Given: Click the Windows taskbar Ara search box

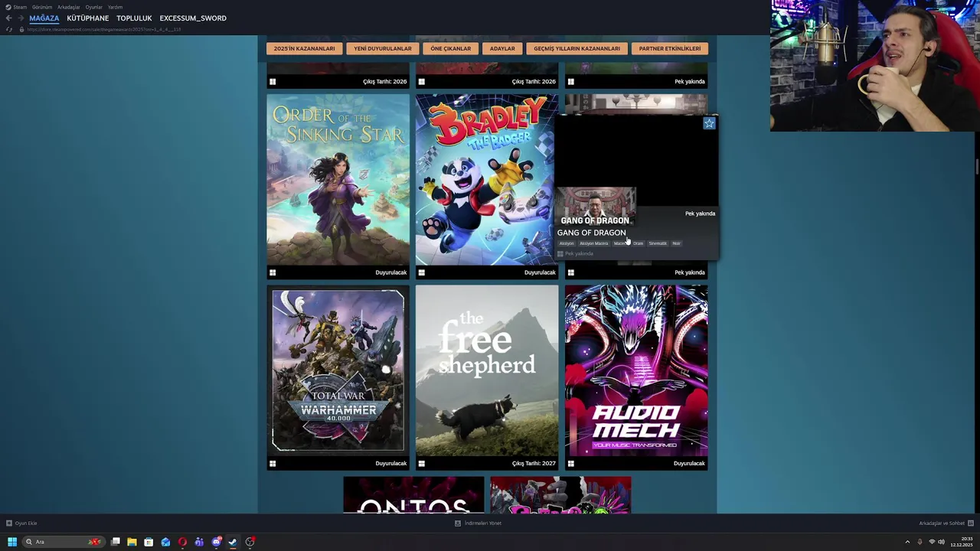Looking at the screenshot, I should coord(63,542).
